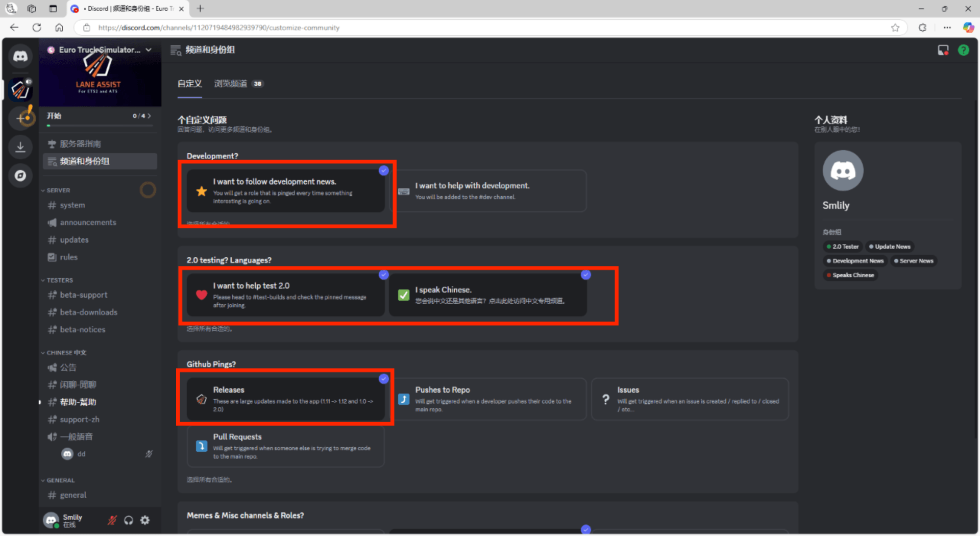Open Euro Truck Simulator server dropdown menu
Screen dimensions: 980x536
point(149,50)
